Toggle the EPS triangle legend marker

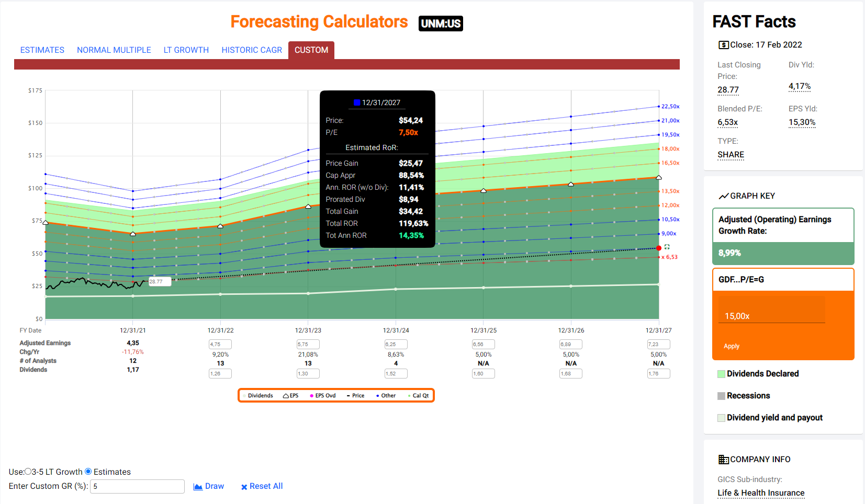[x=286, y=396]
